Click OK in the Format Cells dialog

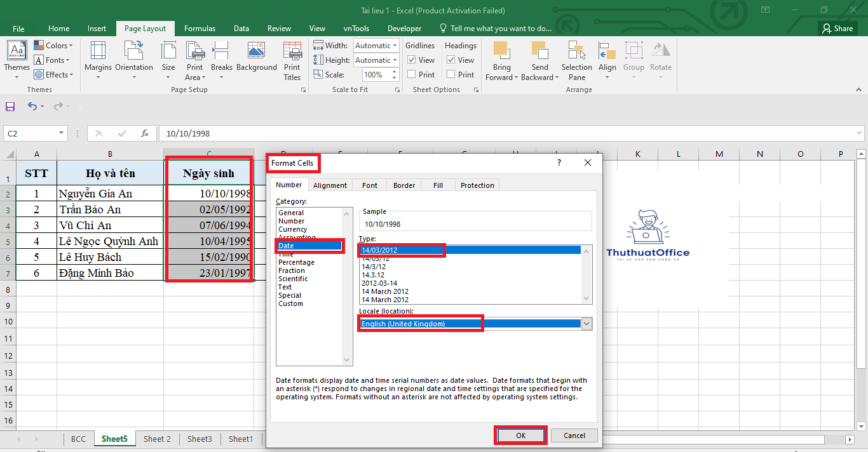point(520,435)
